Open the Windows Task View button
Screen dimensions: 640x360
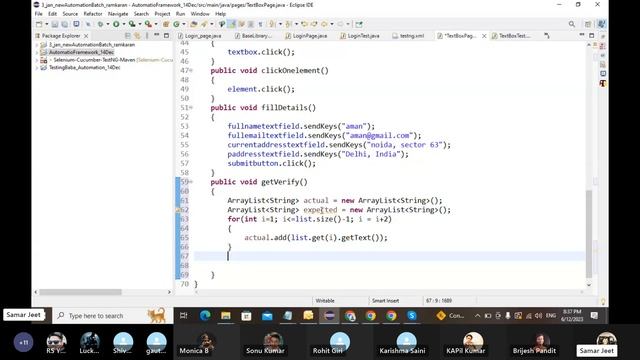184,316
